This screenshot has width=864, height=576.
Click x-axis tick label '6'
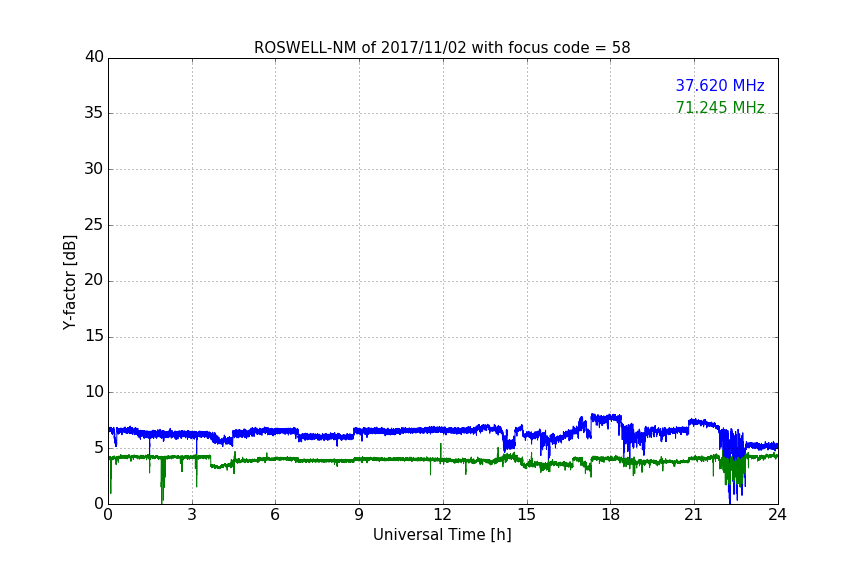point(275,515)
